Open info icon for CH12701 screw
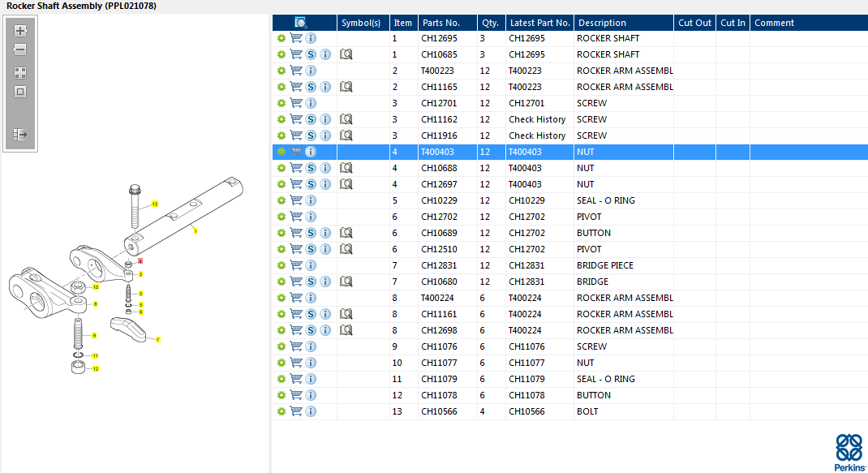The height and width of the screenshot is (473, 868). [312, 103]
